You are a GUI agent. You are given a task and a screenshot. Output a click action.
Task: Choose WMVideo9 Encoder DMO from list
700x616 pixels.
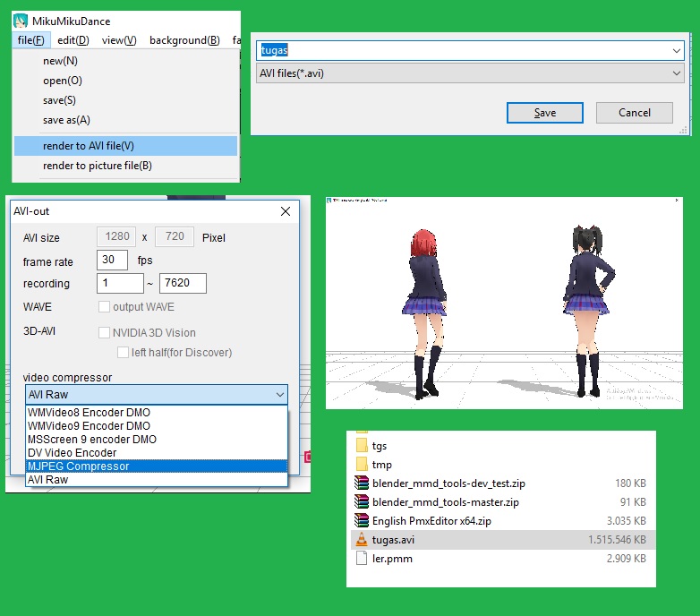157,426
